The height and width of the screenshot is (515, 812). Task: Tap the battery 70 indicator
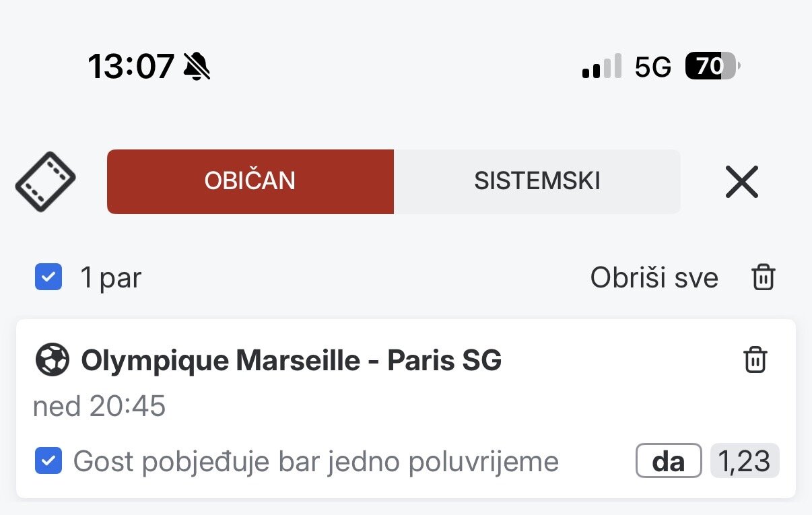click(712, 66)
